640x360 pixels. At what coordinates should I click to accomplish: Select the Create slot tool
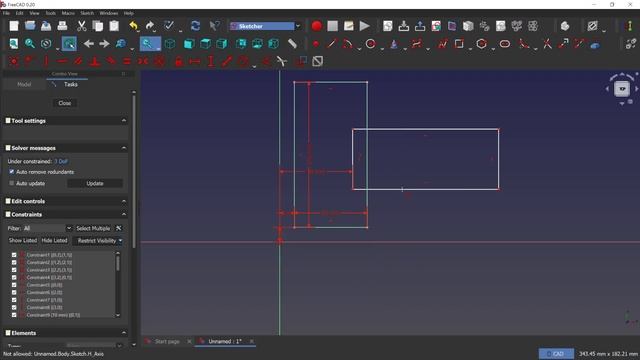pyautogui.click(x=505, y=44)
